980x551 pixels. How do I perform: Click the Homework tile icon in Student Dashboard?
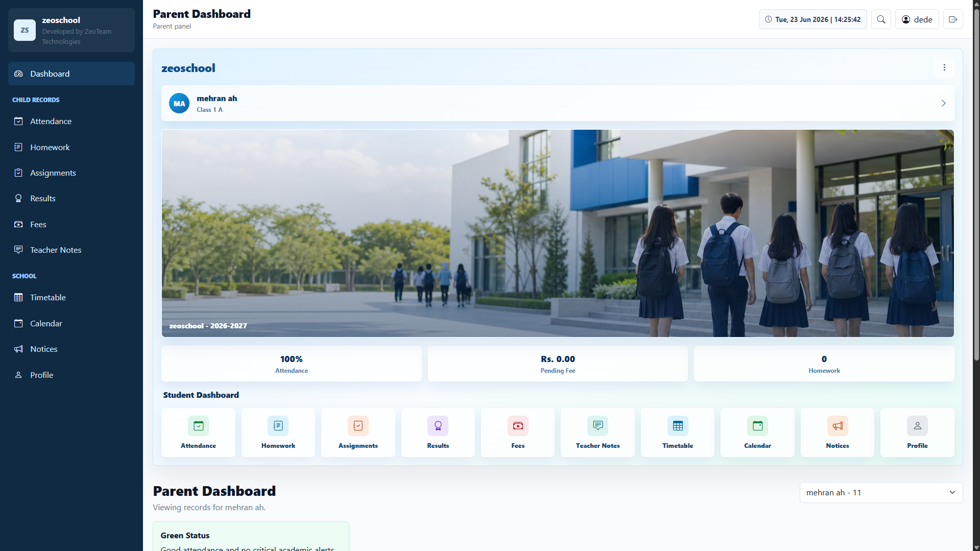278,425
